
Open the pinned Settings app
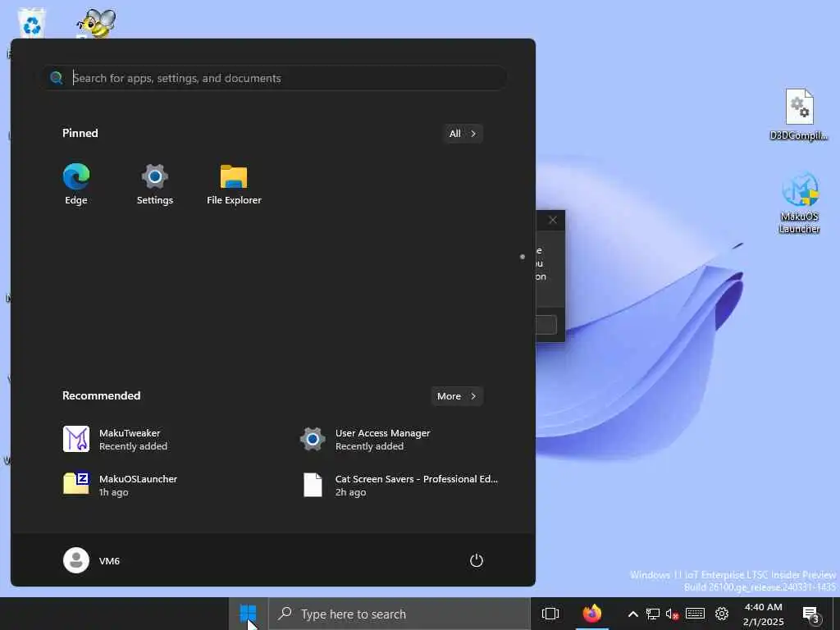pos(155,184)
